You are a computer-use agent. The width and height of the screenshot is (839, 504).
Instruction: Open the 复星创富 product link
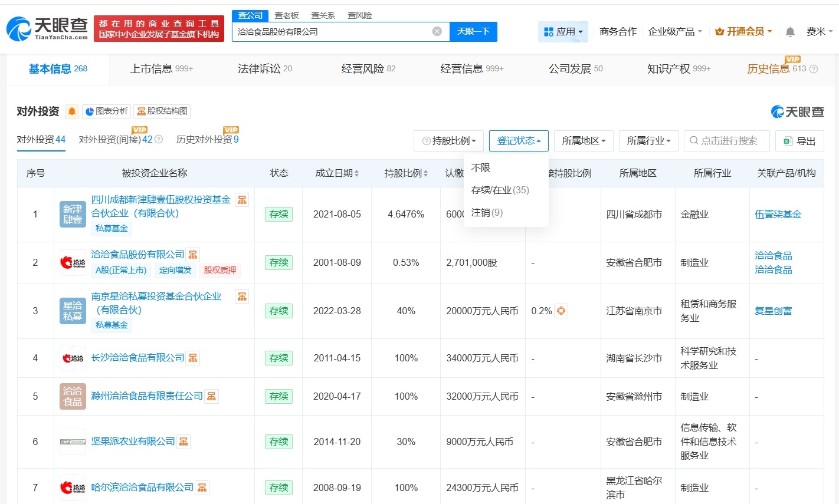pyautogui.click(x=774, y=311)
